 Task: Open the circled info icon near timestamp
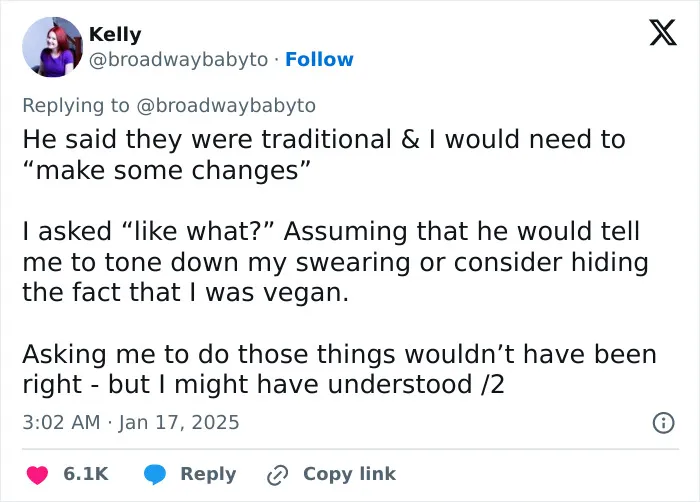coord(664,423)
